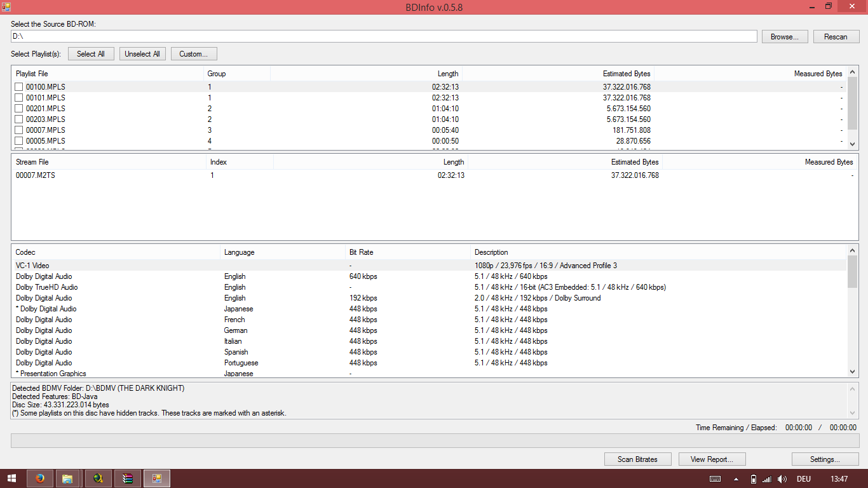Enable the 00201.MPLS playlist checkbox
The height and width of the screenshot is (488, 868).
pyautogui.click(x=19, y=109)
